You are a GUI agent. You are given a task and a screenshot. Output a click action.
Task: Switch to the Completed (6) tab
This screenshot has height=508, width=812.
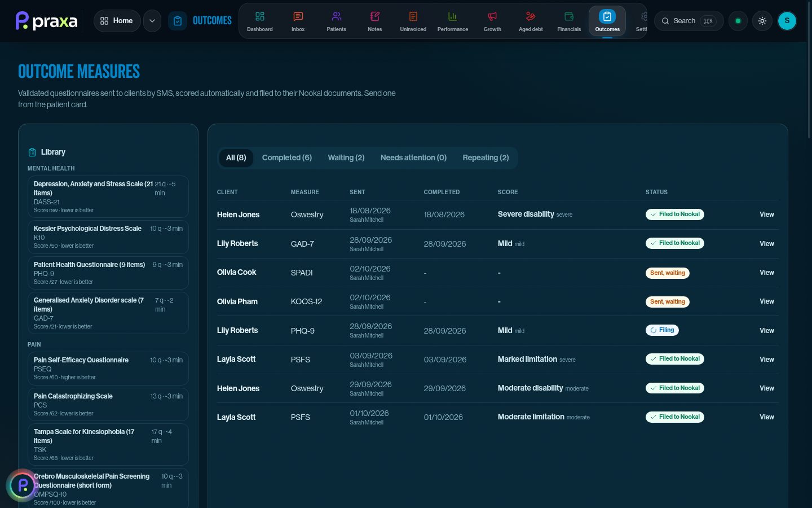pyautogui.click(x=287, y=157)
